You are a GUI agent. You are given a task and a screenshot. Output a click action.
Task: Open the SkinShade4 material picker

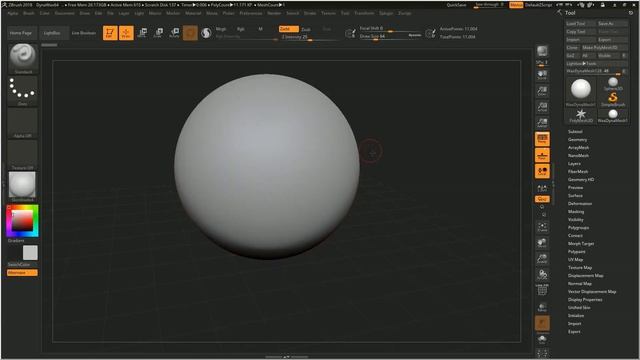coord(22,187)
